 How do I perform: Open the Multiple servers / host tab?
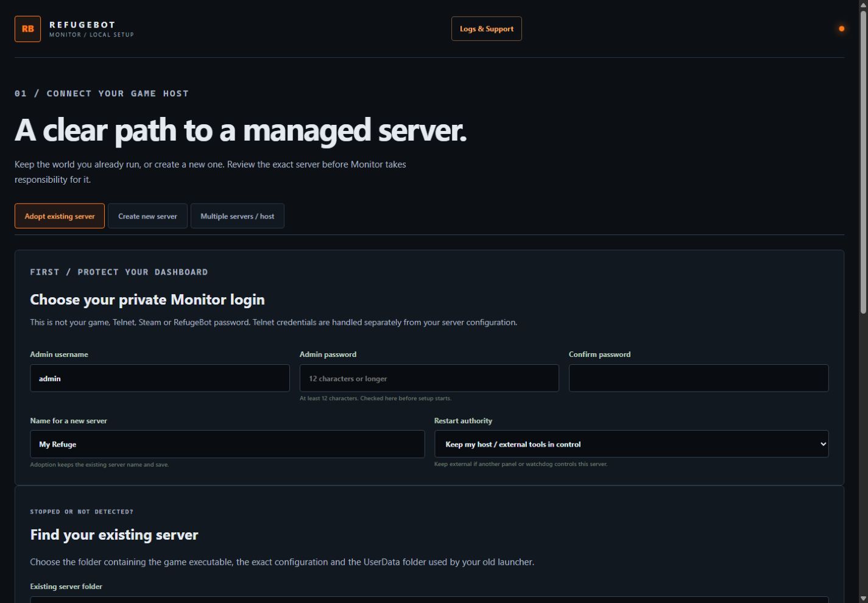pos(237,216)
